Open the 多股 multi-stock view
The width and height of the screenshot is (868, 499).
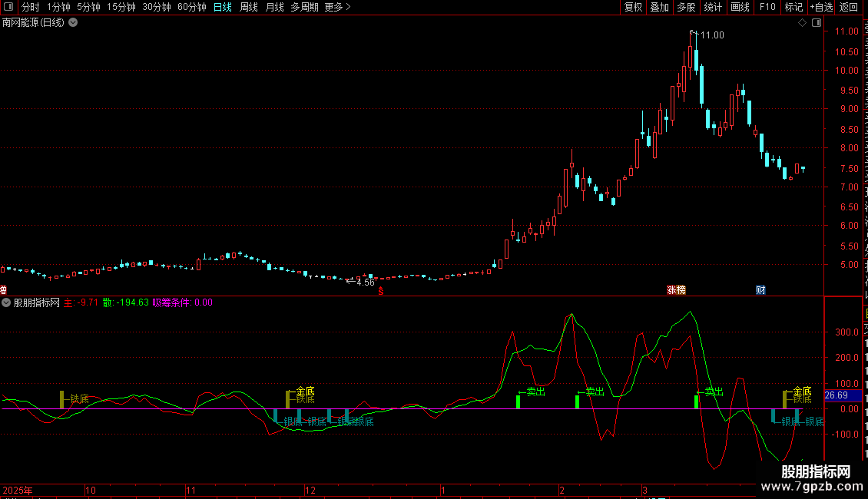(686, 7)
